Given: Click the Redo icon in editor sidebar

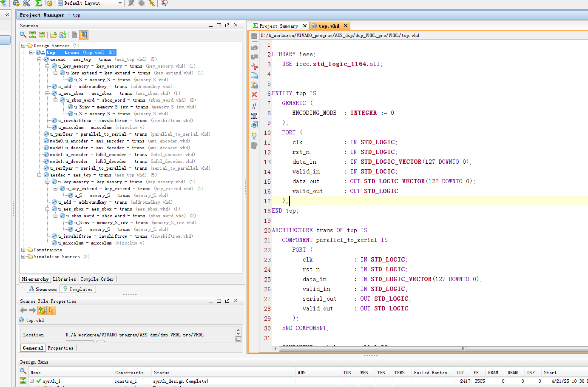Looking at the screenshot, I should (x=254, y=57).
